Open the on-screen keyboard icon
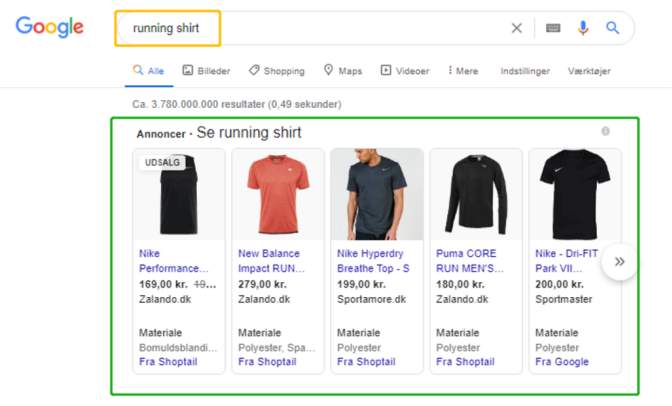 click(x=553, y=28)
